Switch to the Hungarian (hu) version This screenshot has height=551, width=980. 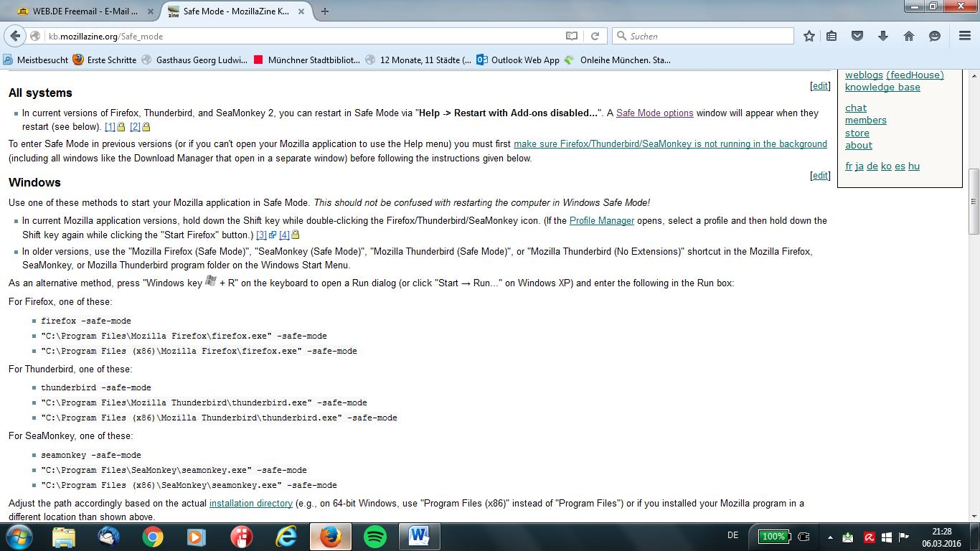pos(914,166)
